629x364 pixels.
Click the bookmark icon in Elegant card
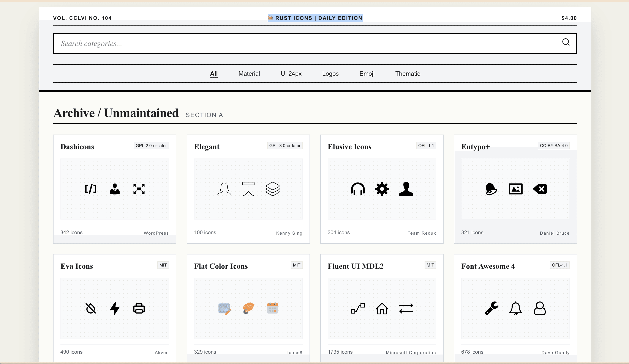pos(248,189)
